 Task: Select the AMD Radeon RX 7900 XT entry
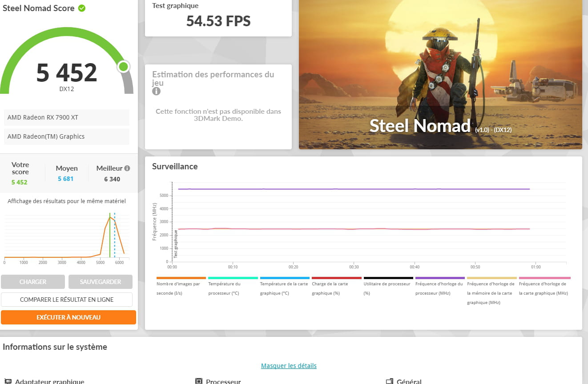[x=67, y=117]
